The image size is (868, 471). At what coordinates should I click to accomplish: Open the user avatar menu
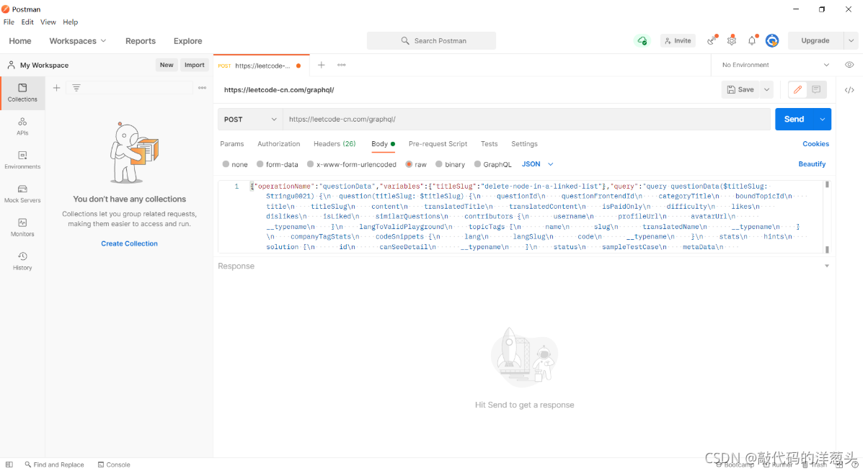coord(772,40)
